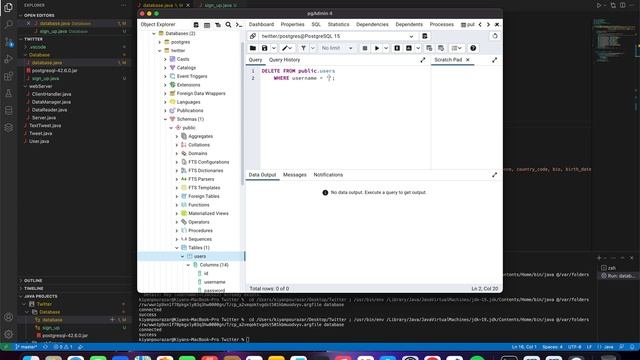Click the new connection database icon
This screenshot has height=360, width=640.
click(x=424, y=36)
